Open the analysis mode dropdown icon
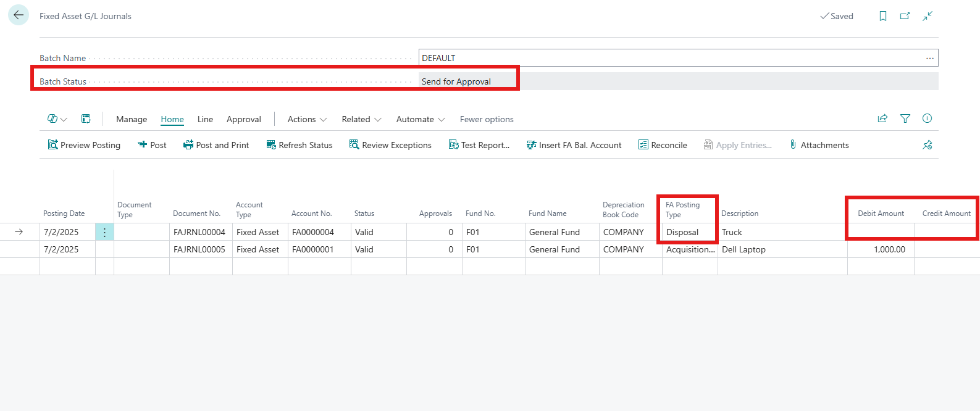Screen dimensions: 980x411 [x=57, y=119]
